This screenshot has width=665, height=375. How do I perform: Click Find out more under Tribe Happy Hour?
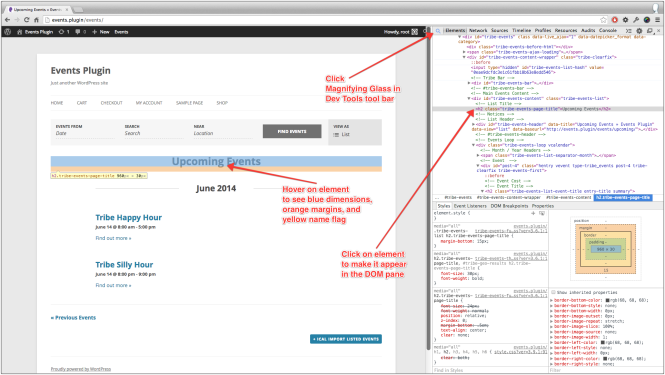click(113, 238)
